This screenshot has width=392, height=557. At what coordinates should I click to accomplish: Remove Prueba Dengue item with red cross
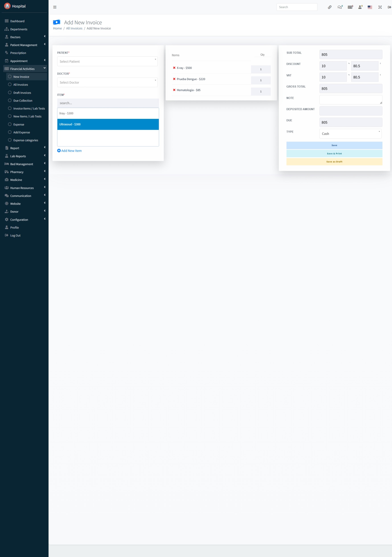pos(174,79)
